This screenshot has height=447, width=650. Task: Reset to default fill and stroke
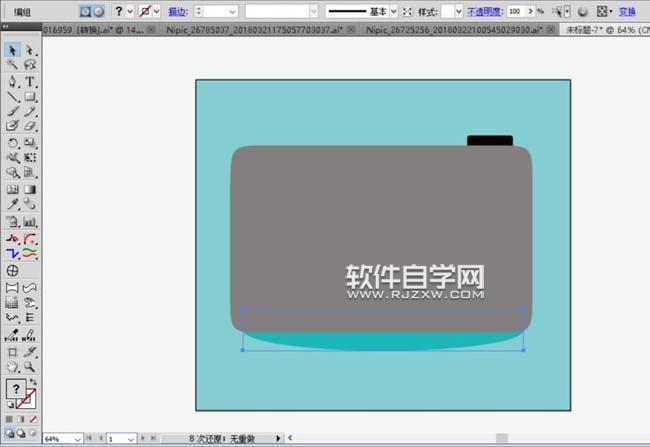(x=10, y=405)
